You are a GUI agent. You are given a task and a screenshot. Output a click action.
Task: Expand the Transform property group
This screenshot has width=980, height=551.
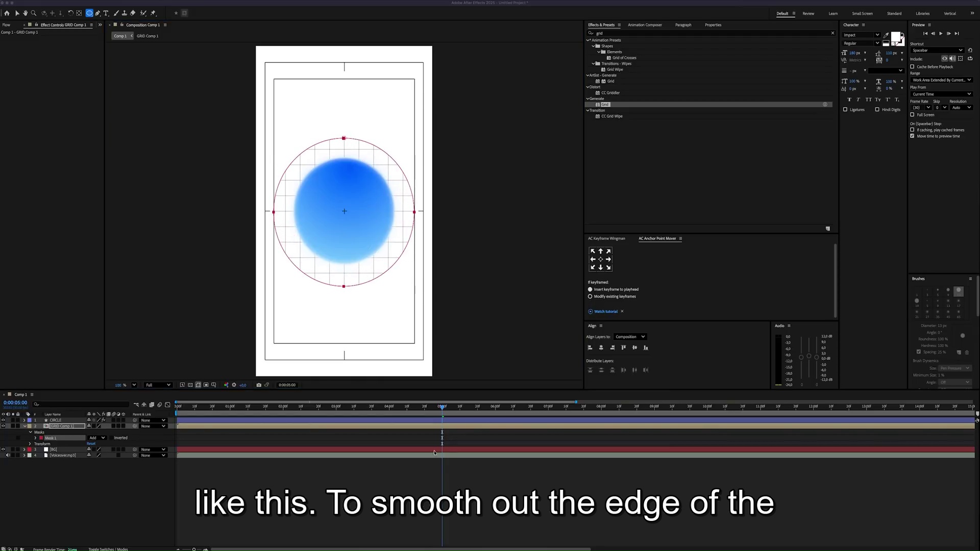tap(30, 444)
